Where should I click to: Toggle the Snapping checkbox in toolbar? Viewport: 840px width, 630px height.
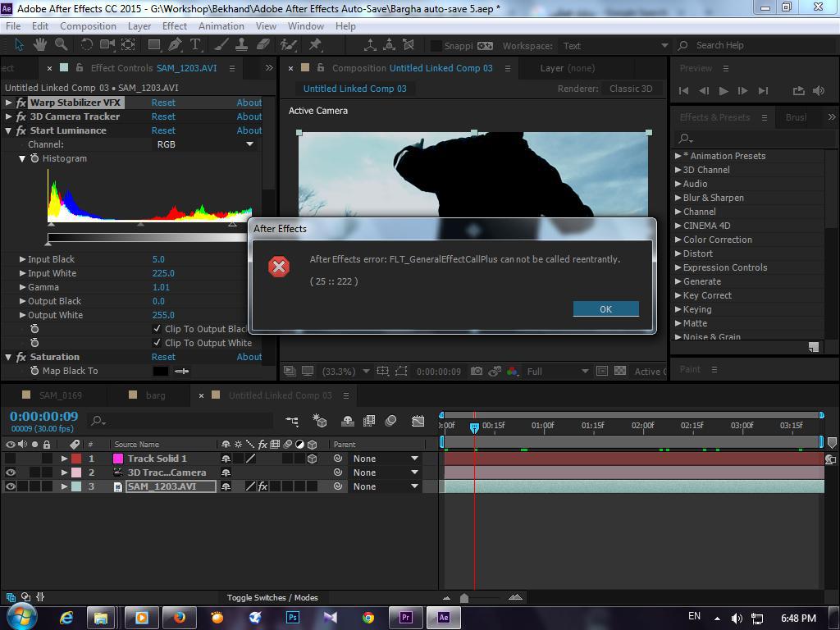pos(436,46)
